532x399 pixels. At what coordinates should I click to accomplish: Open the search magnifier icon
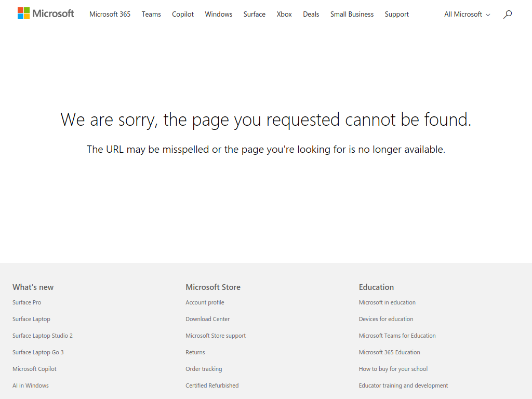[x=508, y=14]
